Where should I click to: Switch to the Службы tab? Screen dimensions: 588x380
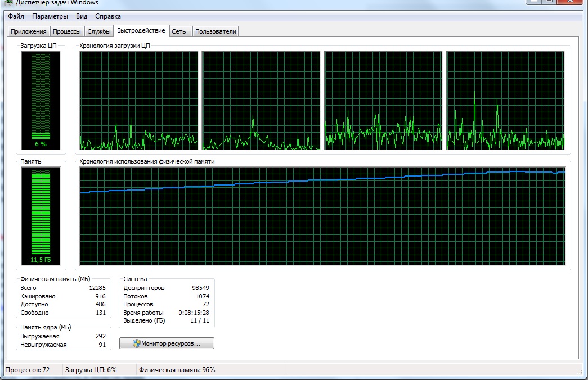[x=99, y=31]
